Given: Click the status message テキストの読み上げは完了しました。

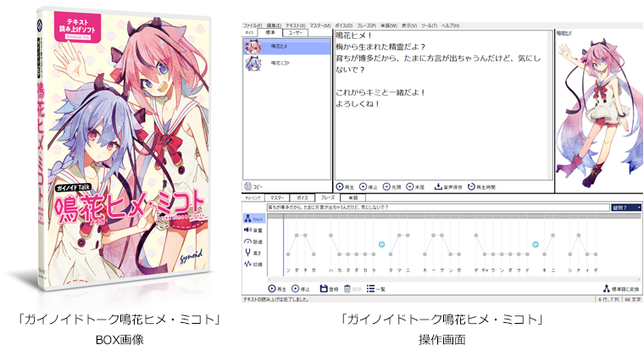Looking at the screenshot, I should click(x=276, y=300).
